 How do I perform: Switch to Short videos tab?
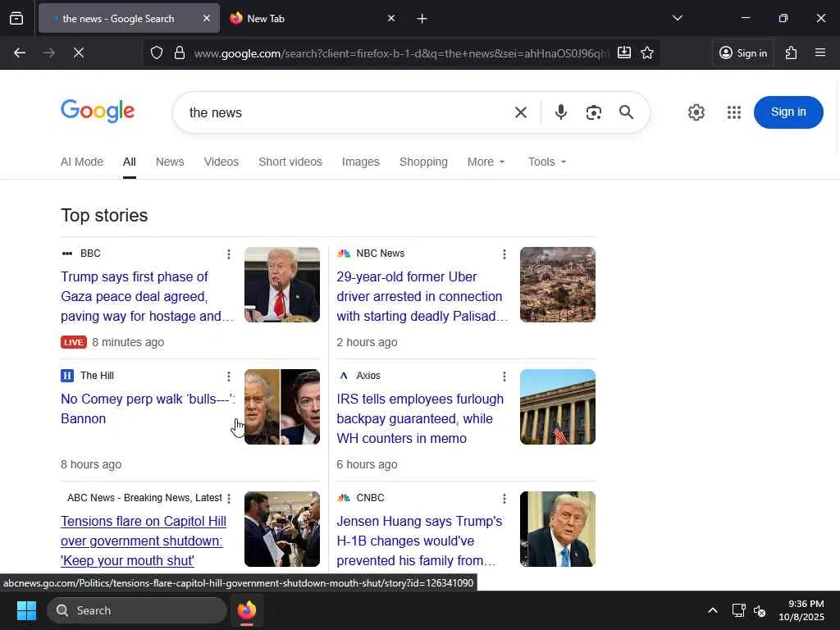point(290,162)
